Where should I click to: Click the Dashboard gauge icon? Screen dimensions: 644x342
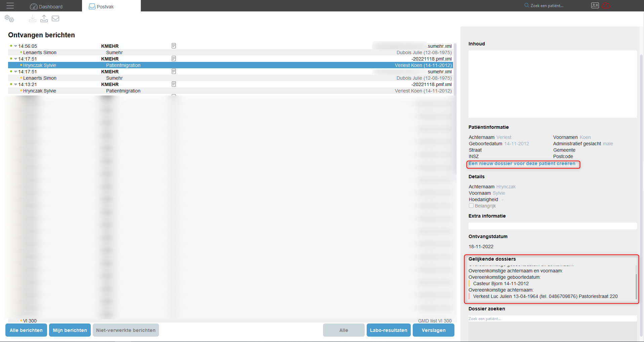pyautogui.click(x=34, y=7)
